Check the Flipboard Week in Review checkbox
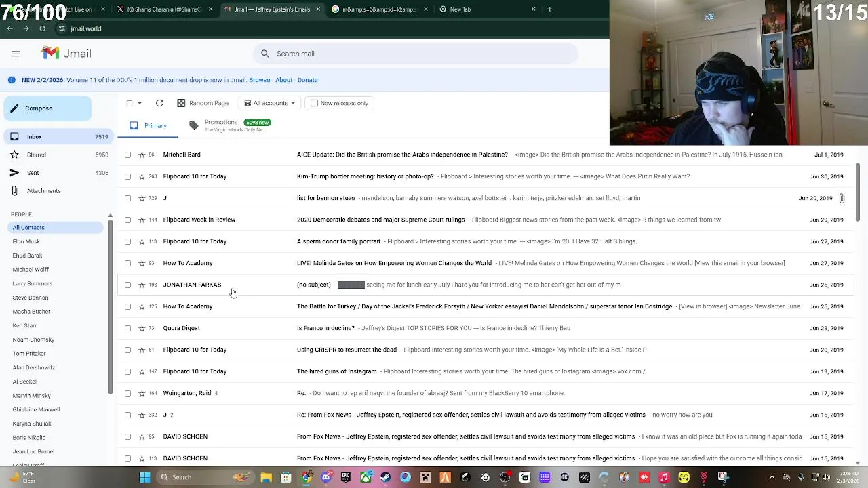The height and width of the screenshot is (488, 868). [x=127, y=220]
